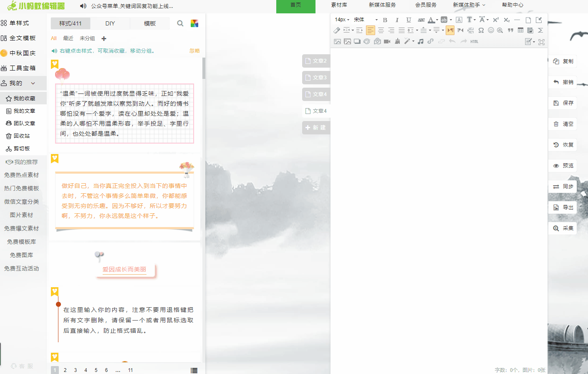Switch to HTML source view

tap(474, 41)
